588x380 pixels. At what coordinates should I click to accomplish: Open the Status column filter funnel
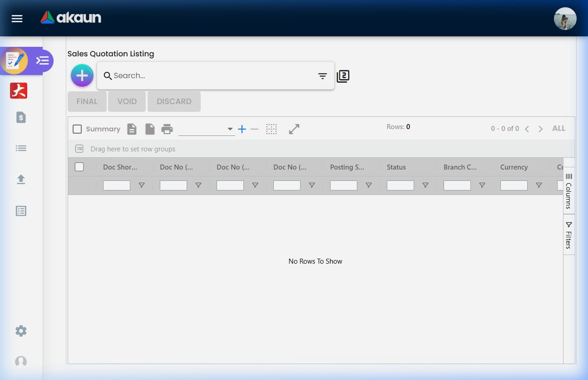pos(425,185)
